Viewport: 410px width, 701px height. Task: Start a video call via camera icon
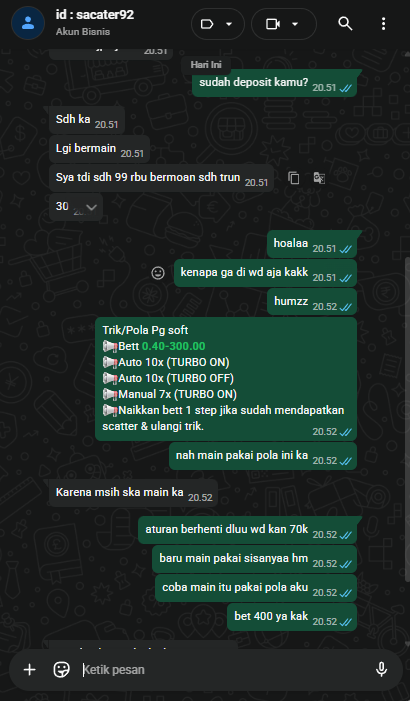pyautogui.click(x=273, y=24)
